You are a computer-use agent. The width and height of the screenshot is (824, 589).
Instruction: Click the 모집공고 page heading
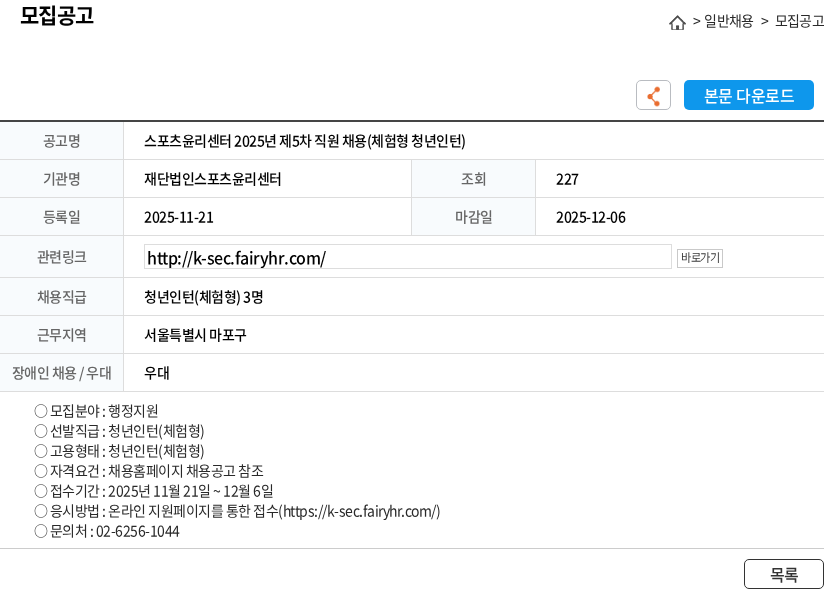point(57,15)
